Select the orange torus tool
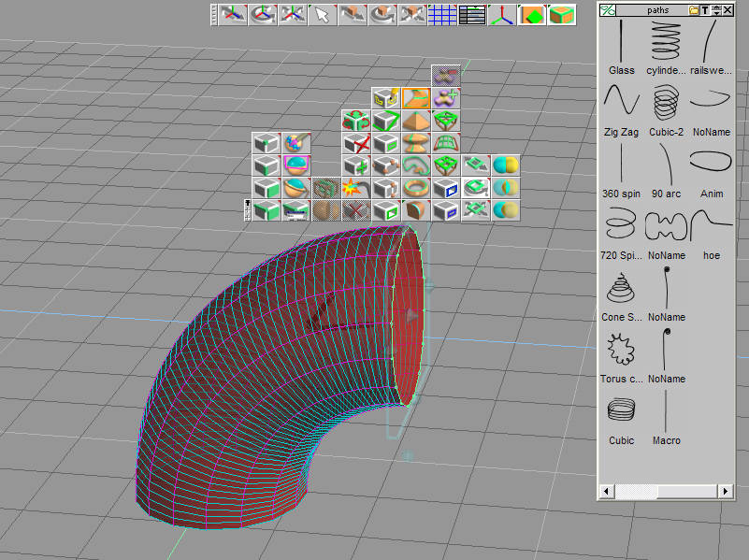Image resolution: width=749 pixels, height=560 pixels. (416, 188)
